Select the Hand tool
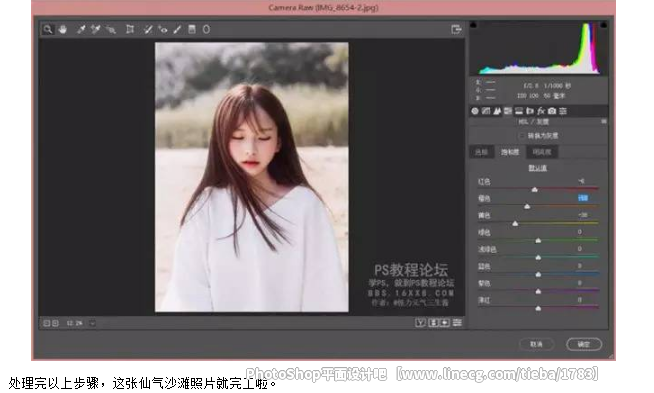 pos(63,29)
